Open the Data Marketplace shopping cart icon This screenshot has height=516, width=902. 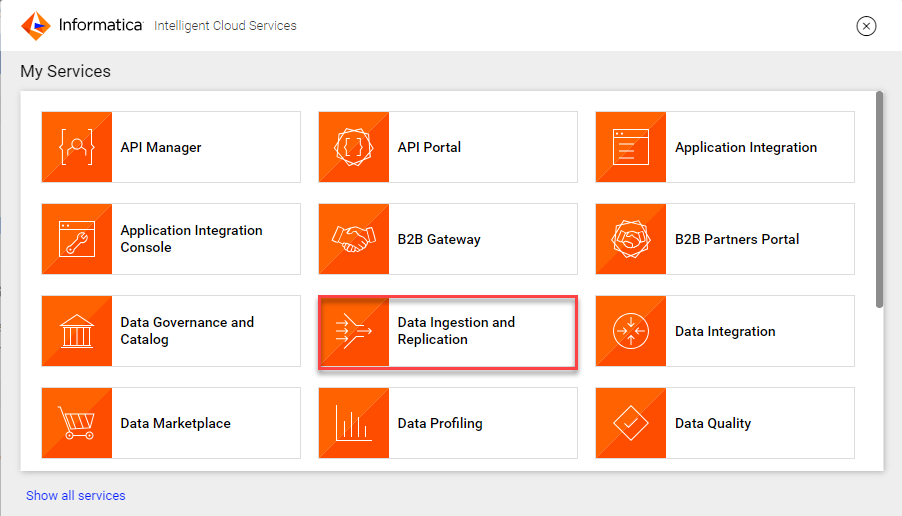(77, 423)
